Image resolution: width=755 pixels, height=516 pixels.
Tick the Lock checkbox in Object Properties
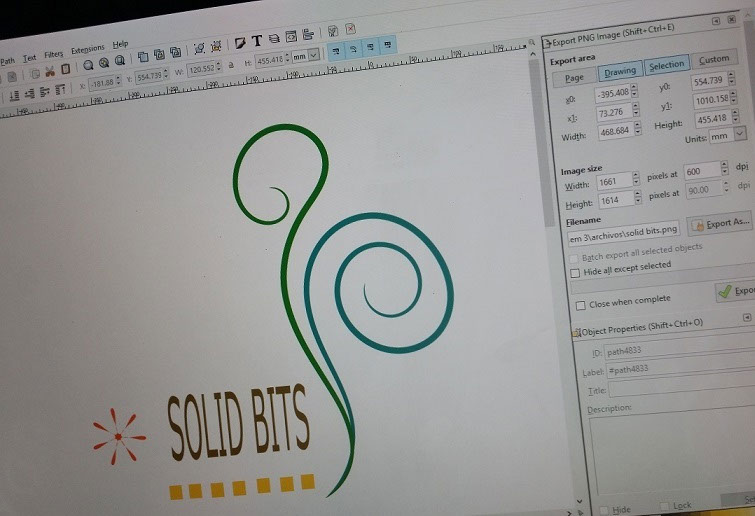click(664, 506)
